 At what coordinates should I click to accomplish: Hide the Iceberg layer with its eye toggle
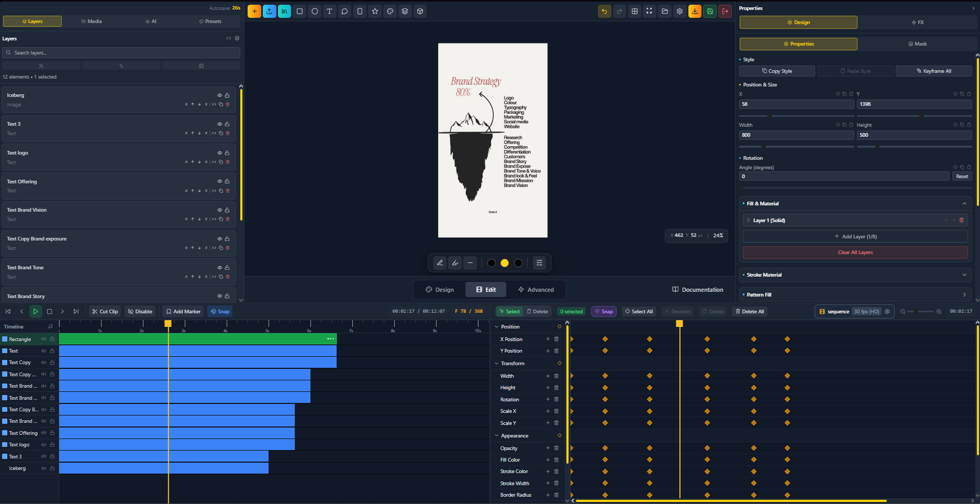pyautogui.click(x=219, y=95)
